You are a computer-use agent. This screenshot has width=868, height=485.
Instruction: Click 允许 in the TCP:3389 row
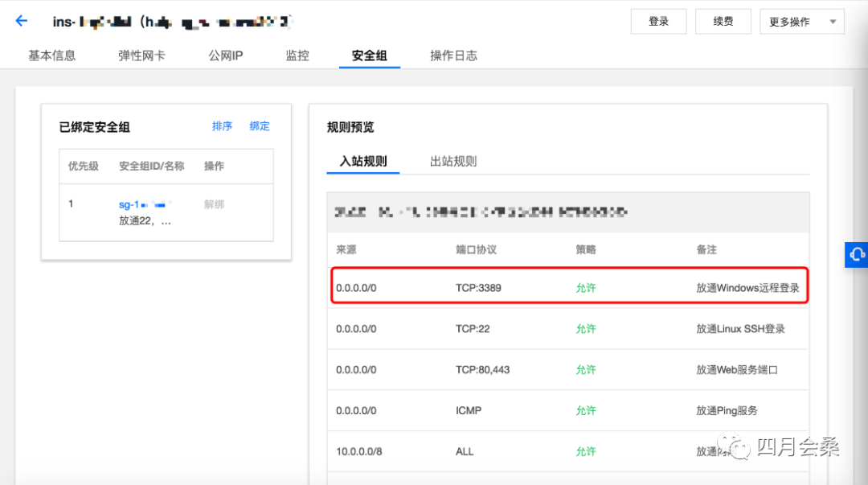586,288
